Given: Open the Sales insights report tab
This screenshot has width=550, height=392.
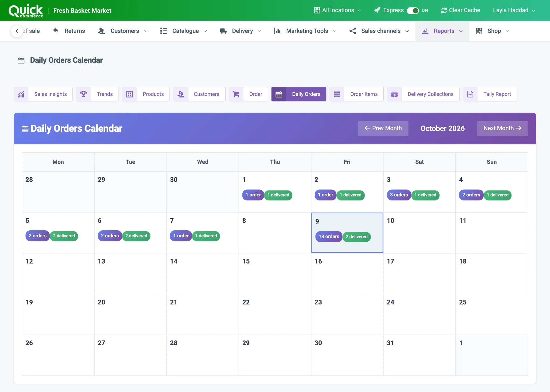Looking at the screenshot, I should [x=43, y=94].
